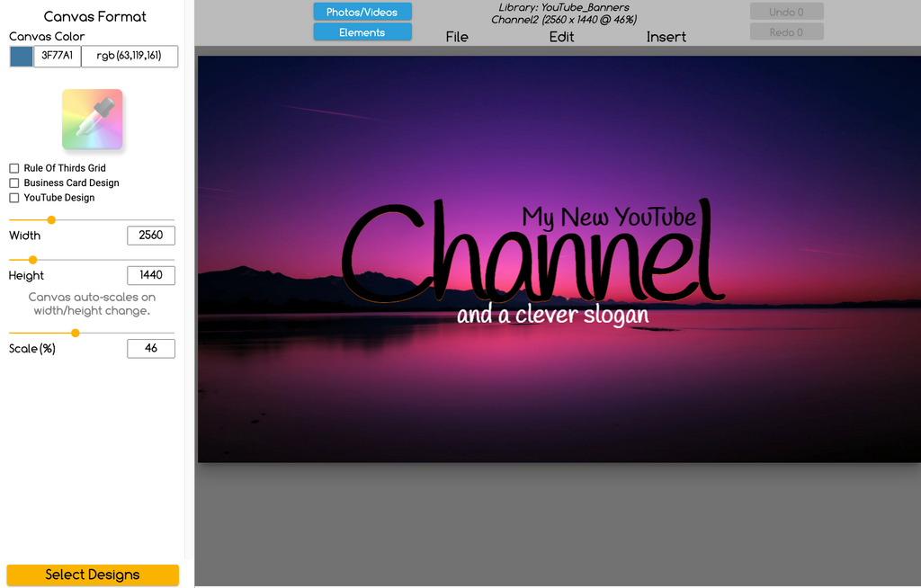
Task: Click the 'Library: YouTube_Banners' title text
Action: tap(564, 7)
